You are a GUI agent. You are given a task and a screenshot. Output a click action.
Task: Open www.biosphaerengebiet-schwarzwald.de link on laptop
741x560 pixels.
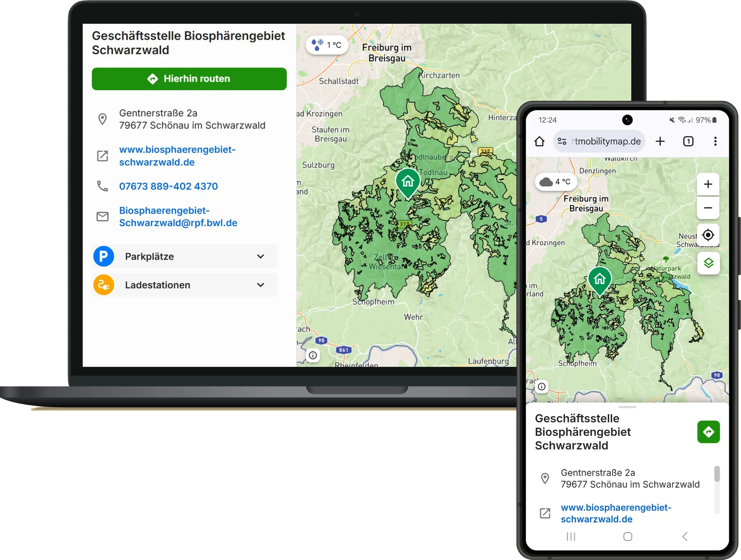pyautogui.click(x=177, y=156)
